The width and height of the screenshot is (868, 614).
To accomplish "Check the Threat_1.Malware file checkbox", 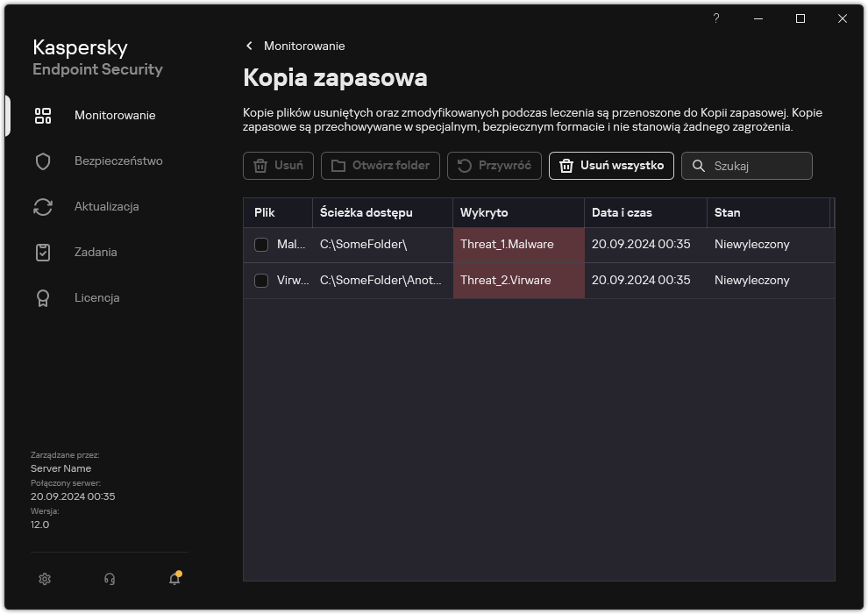I will tap(260, 245).
